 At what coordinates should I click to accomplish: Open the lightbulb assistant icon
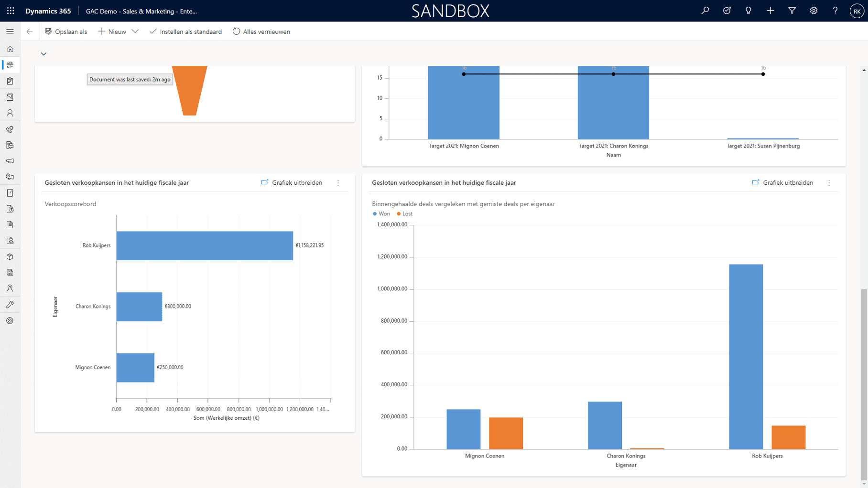tap(749, 11)
